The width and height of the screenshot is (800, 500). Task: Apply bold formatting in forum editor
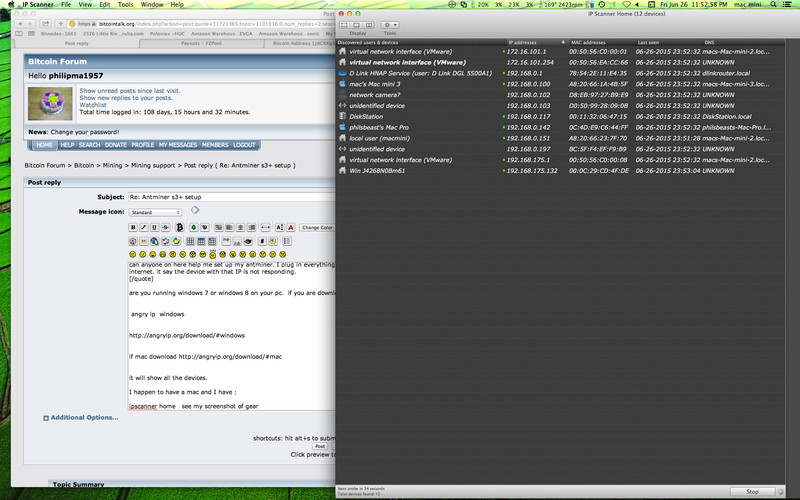133,228
